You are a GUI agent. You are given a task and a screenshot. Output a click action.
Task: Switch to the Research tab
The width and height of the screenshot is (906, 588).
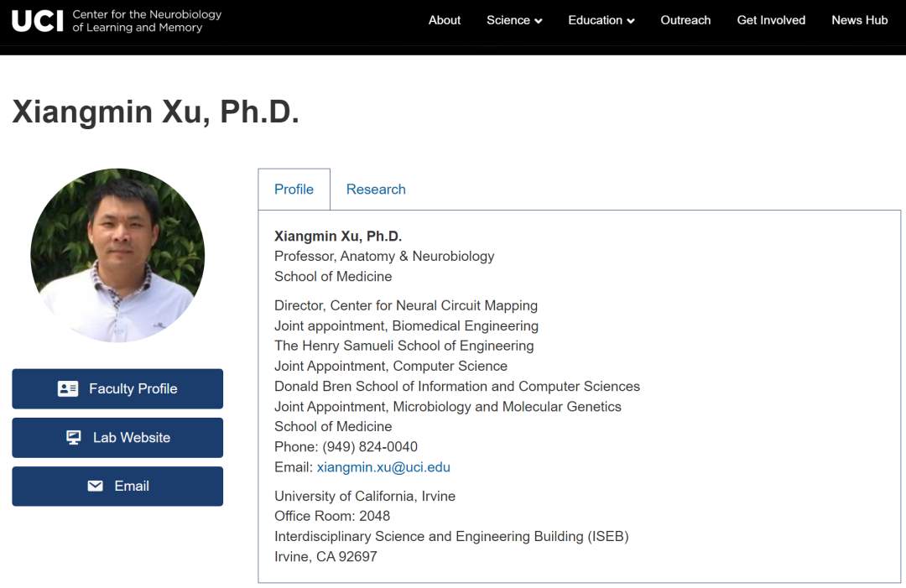[x=376, y=190]
